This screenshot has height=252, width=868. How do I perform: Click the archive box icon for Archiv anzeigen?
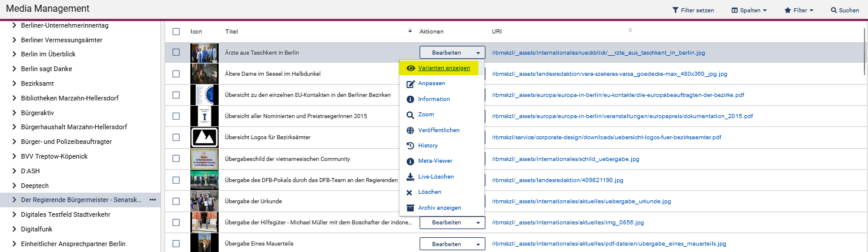(411, 208)
